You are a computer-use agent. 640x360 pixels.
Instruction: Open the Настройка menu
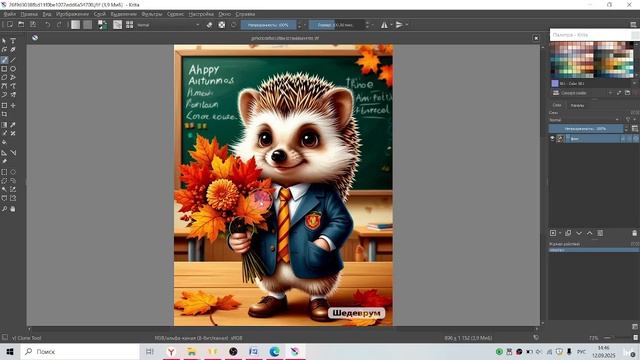coord(201,14)
